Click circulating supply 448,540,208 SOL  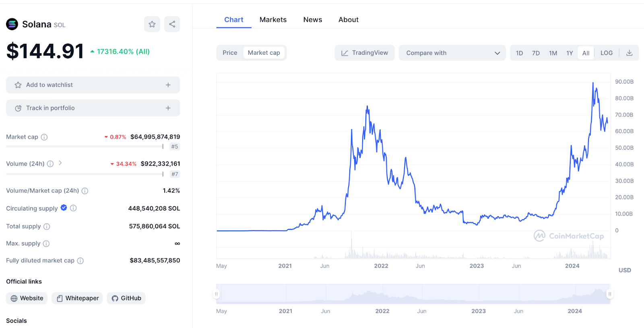click(154, 208)
